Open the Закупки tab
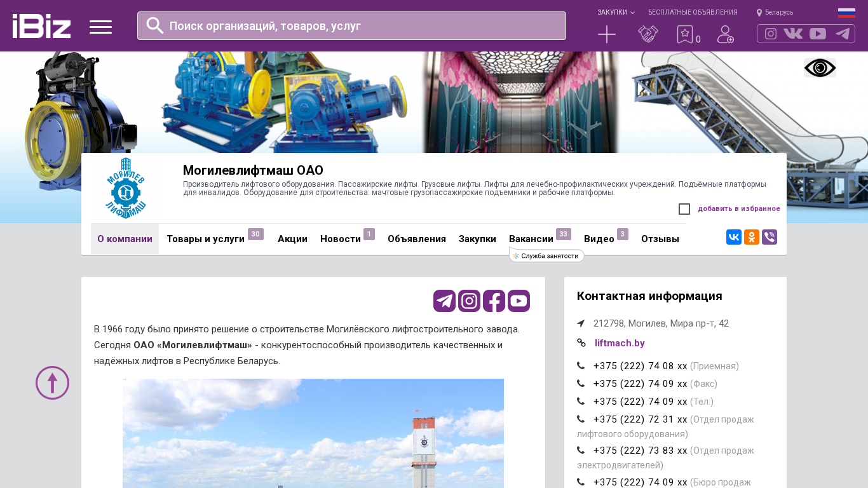 click(x=477, y=239)
